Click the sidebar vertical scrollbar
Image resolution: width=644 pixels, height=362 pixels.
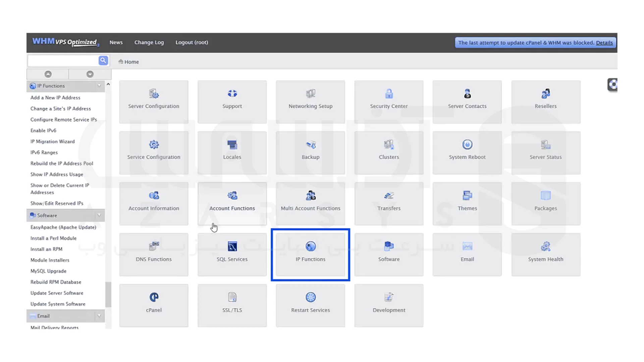coord(108,294)
